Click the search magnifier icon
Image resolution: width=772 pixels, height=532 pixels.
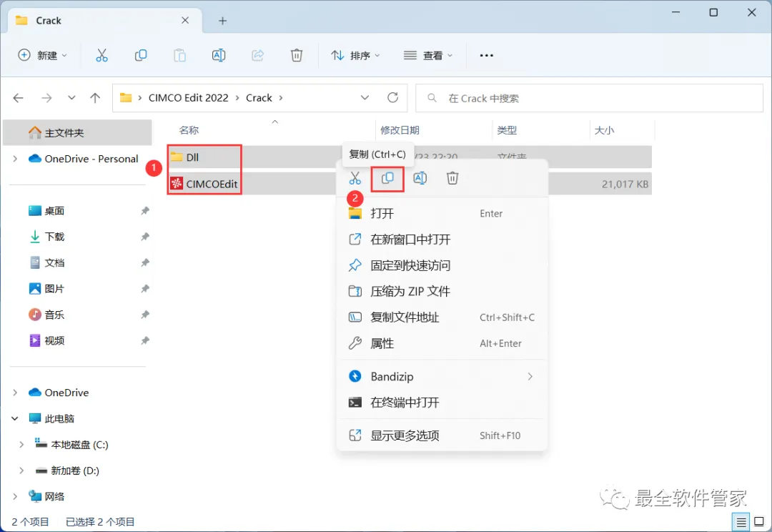click(x=432, y=98)
